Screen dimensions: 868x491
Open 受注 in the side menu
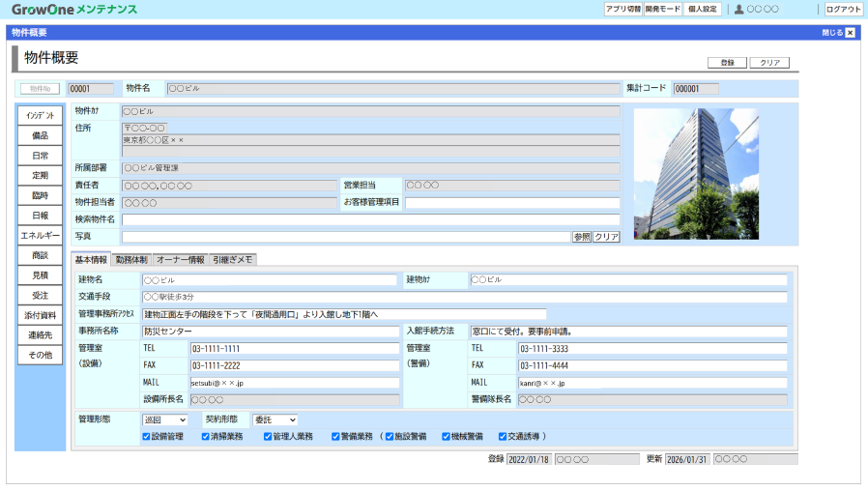click(40, 295)
